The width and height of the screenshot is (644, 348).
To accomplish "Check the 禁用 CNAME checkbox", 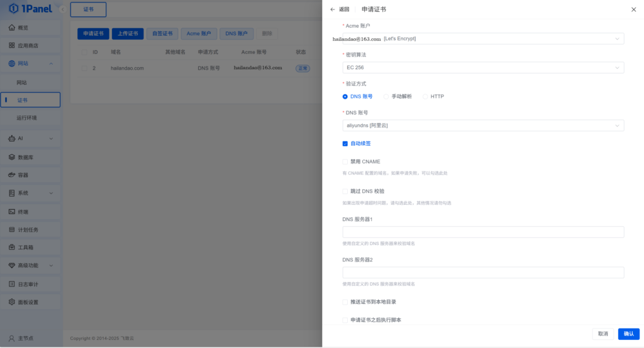I will pos(345,161).
